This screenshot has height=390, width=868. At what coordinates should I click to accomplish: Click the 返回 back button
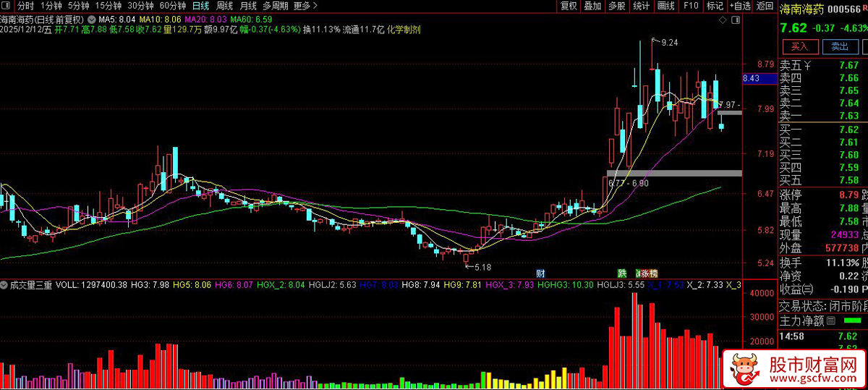tap(765, 5)
